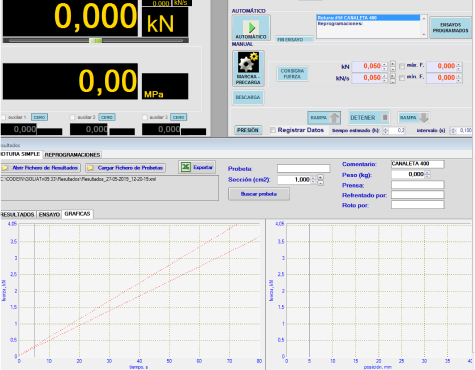The image size is (475, 370).
Task: Zero auxiliar 3 with its CERO button
Action: point(179,117)
